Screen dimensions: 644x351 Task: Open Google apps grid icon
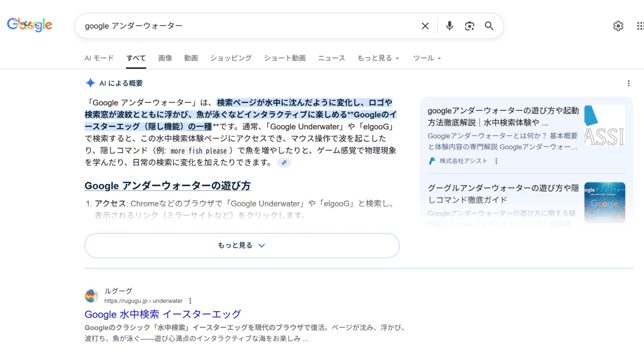point(640,26)
